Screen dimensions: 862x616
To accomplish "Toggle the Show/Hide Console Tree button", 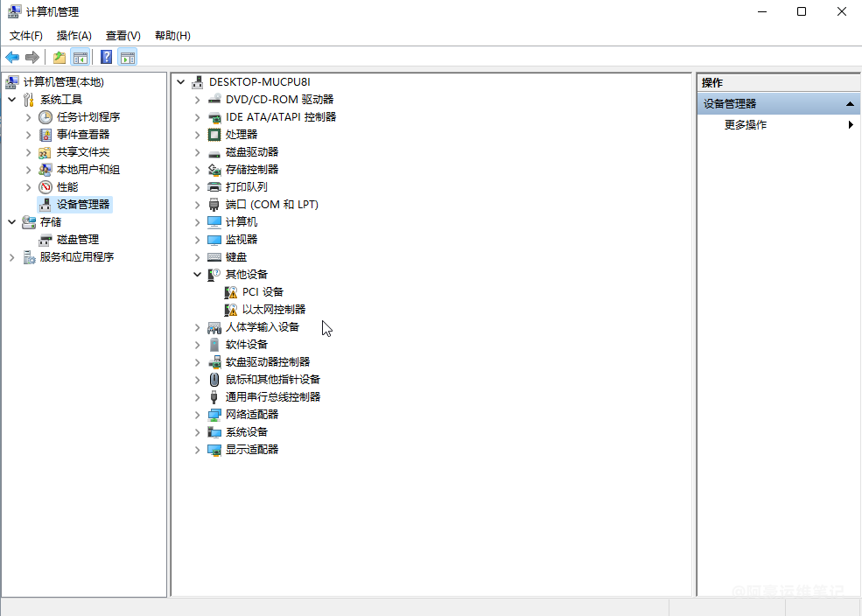I will pos(80,58).
